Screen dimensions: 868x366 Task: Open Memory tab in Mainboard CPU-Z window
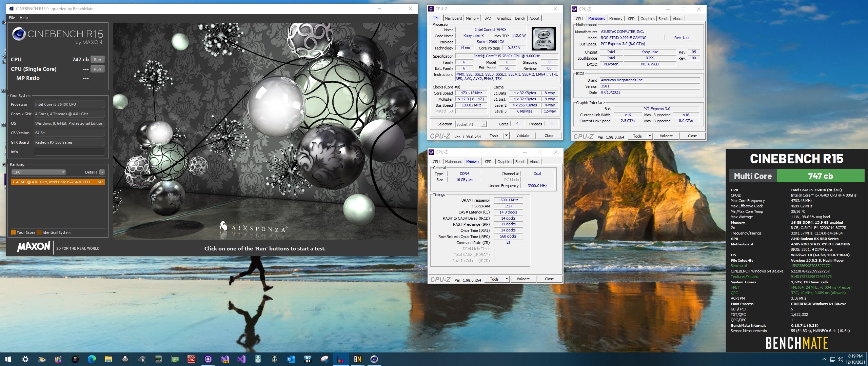(616, 19)
